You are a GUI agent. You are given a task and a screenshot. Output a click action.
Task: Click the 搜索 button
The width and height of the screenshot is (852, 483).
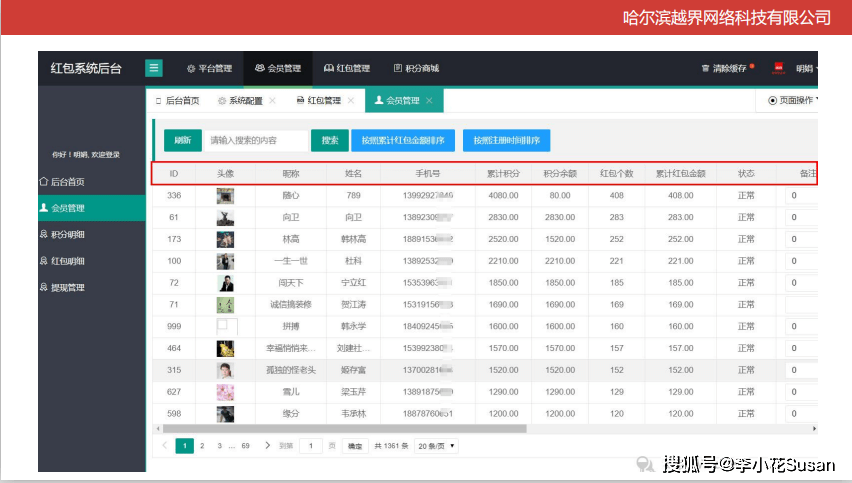(330, 140)
